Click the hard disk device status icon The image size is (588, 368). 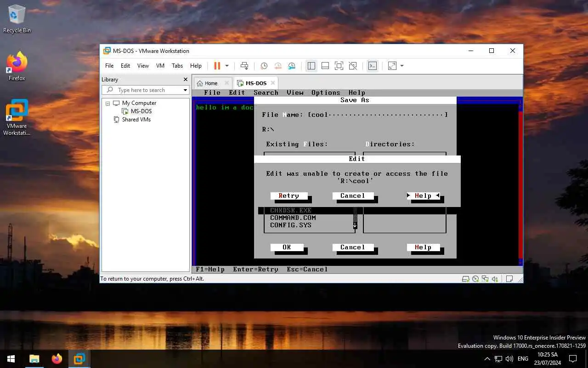pos(465,279)
